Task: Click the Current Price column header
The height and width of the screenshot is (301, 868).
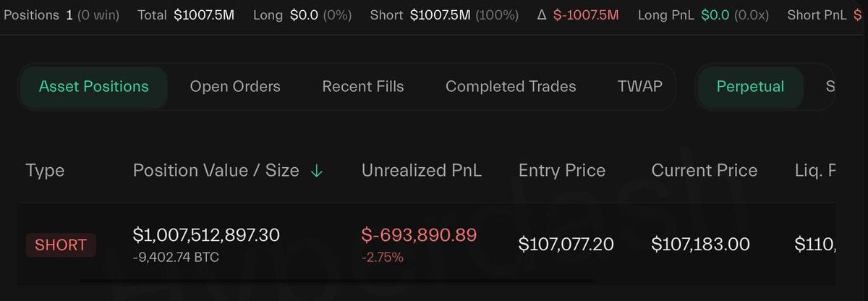Action: tap(705, 171)
